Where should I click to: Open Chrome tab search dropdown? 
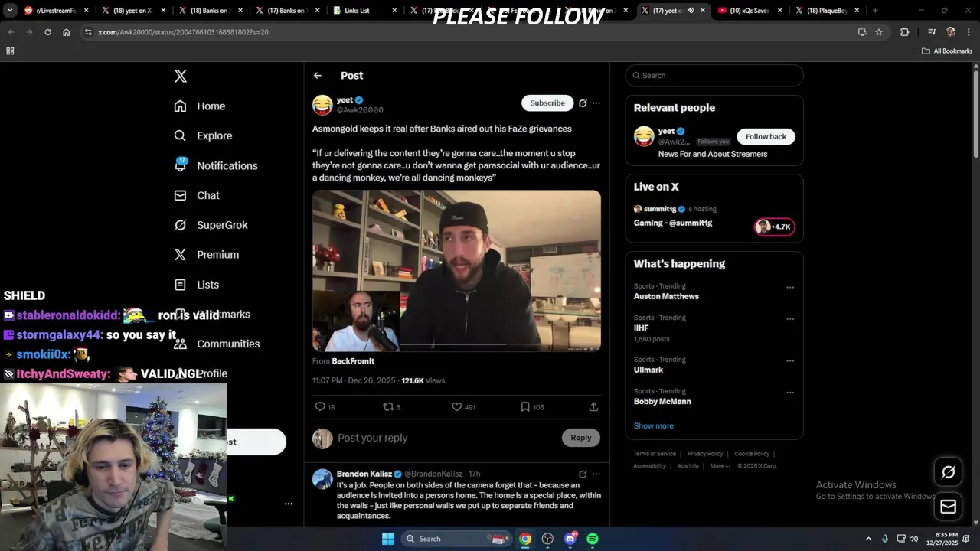(x=10, y=11)
